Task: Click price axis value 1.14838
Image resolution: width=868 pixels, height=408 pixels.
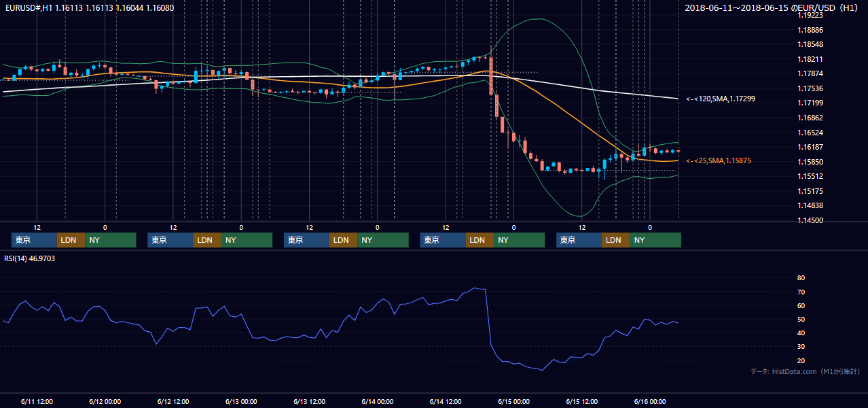Action: coord(810,205)
